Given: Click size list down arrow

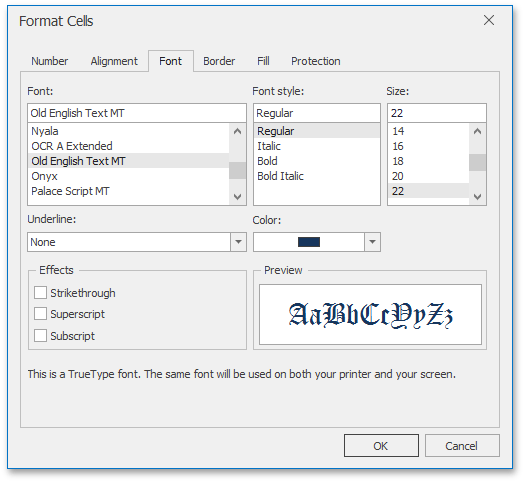Looking at the screenshot, I should point(477,197).
